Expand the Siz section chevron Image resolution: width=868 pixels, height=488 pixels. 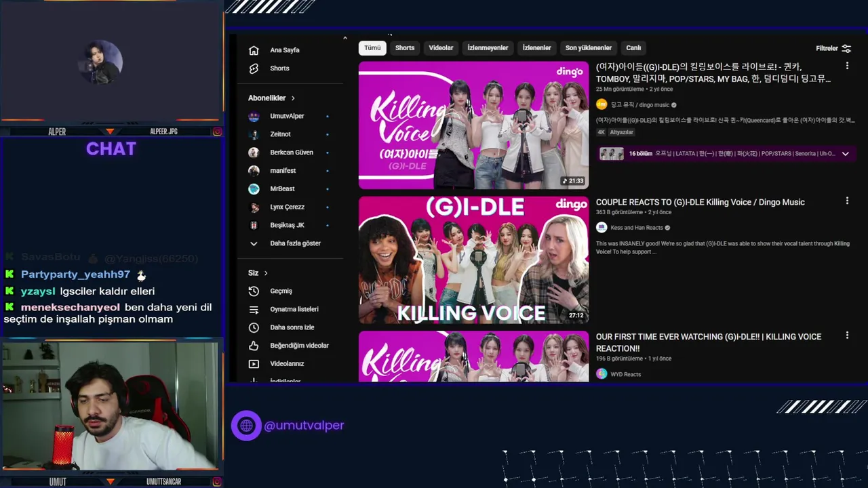[266, 273]
